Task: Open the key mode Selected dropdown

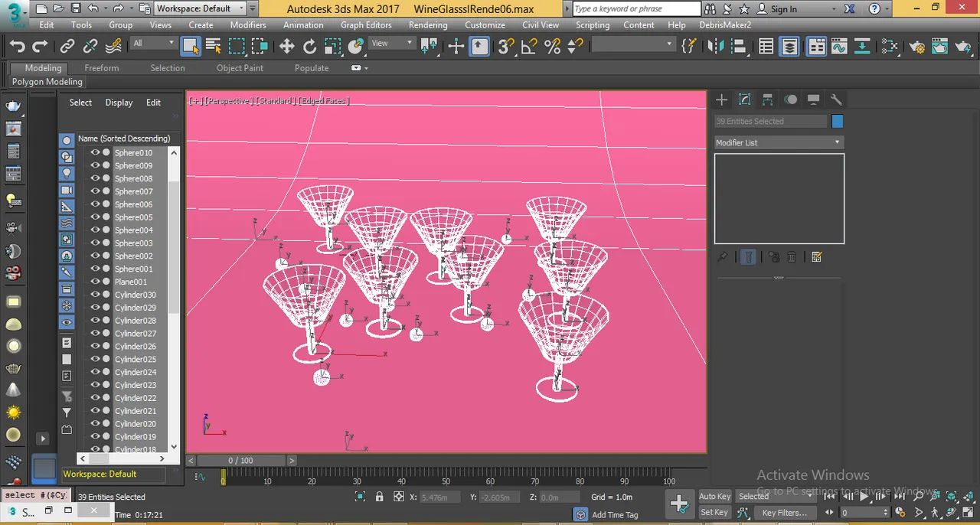Action: tap(776, 496)
